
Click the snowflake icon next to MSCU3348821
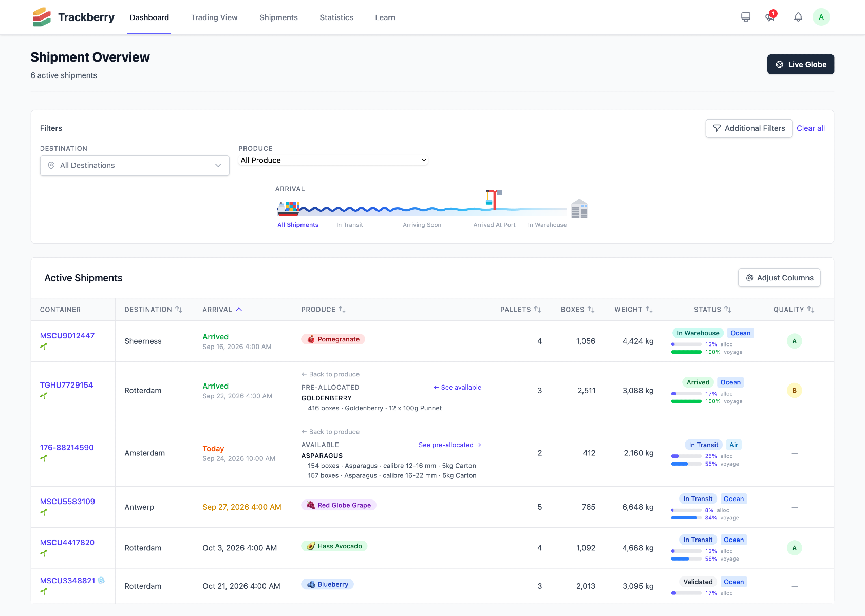pos(101,581)
